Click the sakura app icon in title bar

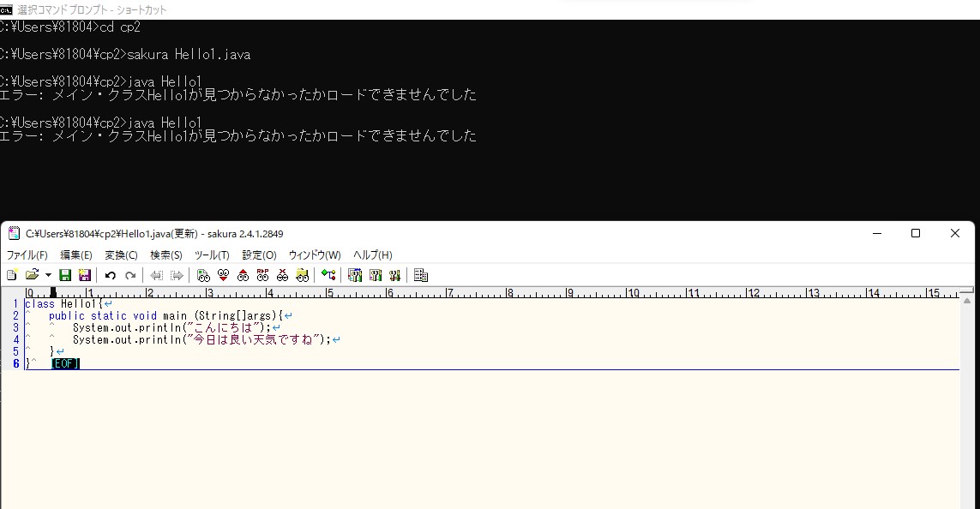tap(14, 234)
